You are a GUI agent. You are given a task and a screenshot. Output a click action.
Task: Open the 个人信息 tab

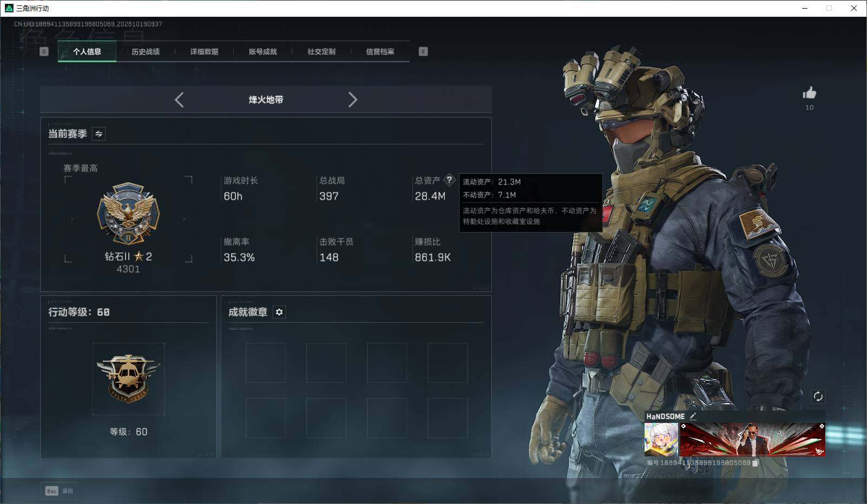click(87, 51)
